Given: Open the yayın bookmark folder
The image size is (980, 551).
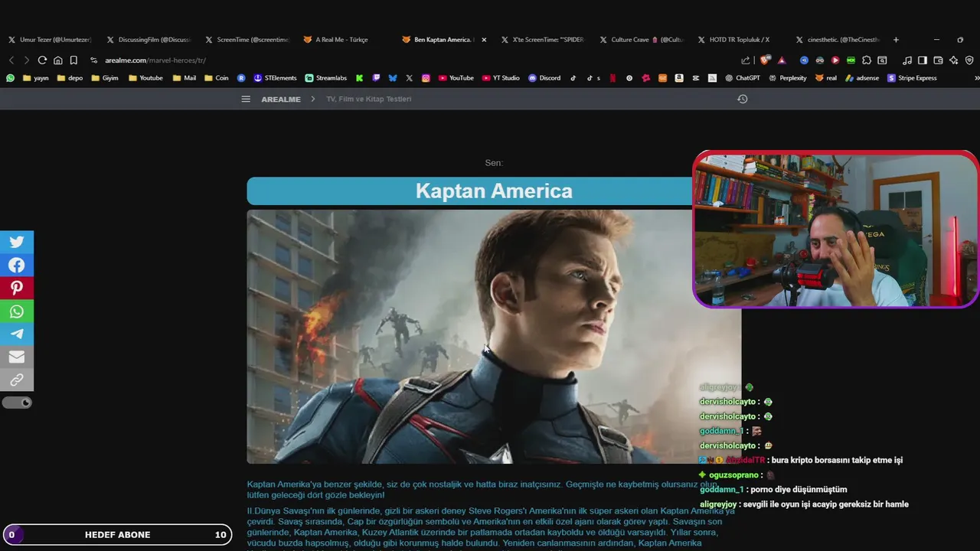Looking at the screenshot, I should [36, 78].
